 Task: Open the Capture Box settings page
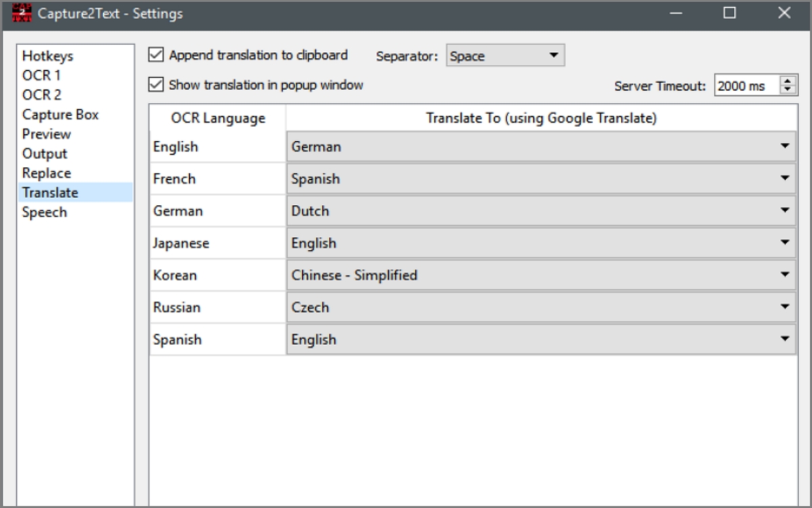click(60, 114)
